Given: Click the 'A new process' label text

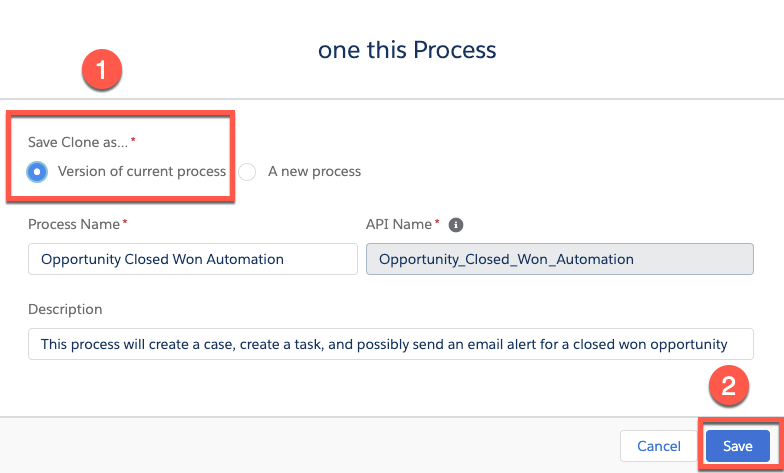Looking at the screenshot, I should click(x=314, y=172).
